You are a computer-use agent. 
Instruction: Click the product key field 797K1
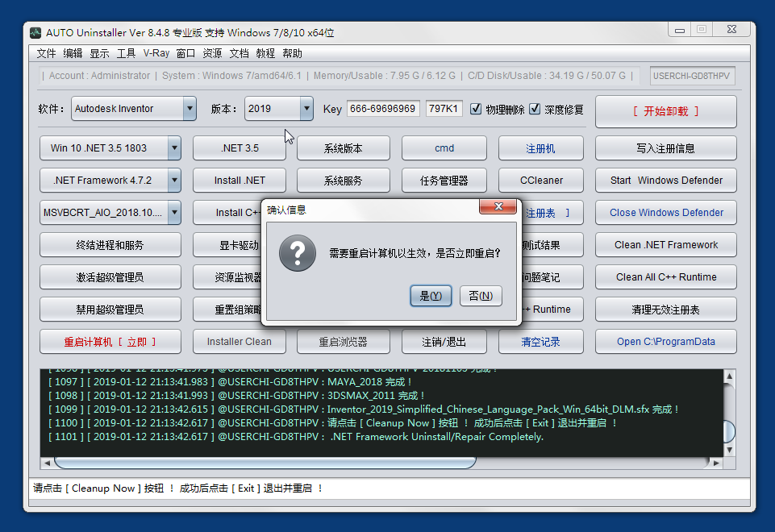[x=444, y=109]
